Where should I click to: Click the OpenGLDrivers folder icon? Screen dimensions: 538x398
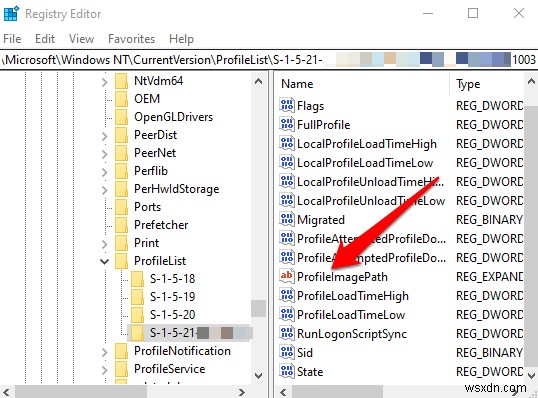[121, 117]
